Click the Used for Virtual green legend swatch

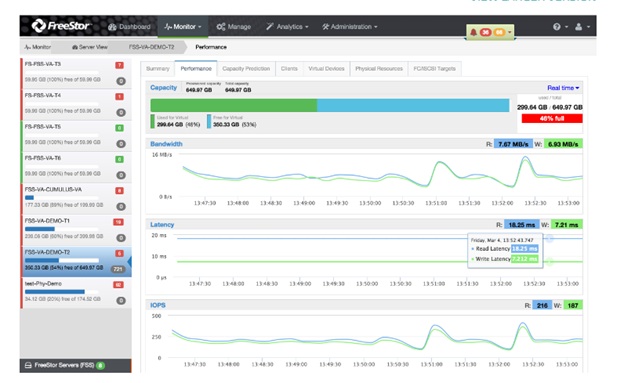[x=152, y=121]
